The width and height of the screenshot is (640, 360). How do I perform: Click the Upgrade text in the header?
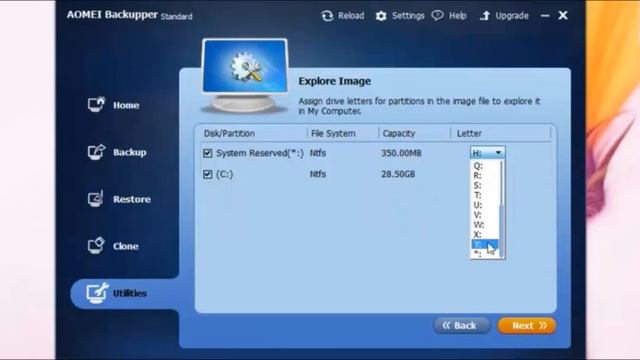(x=512, y=16)
